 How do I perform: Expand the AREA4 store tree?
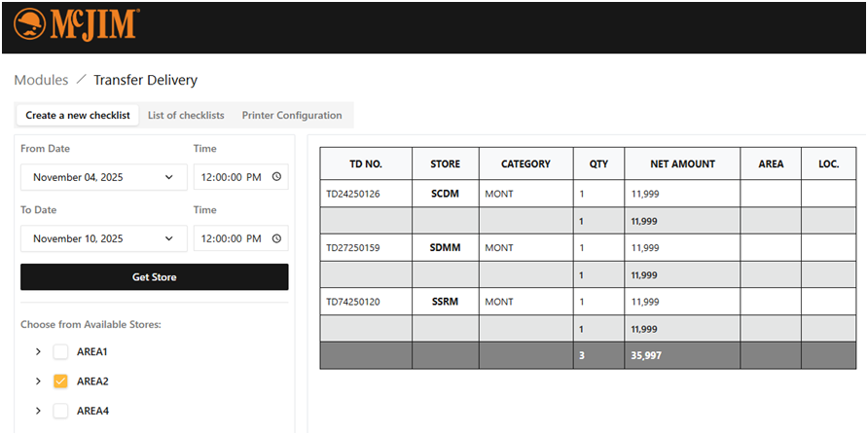pyautogui.click(x=38, y=411)
